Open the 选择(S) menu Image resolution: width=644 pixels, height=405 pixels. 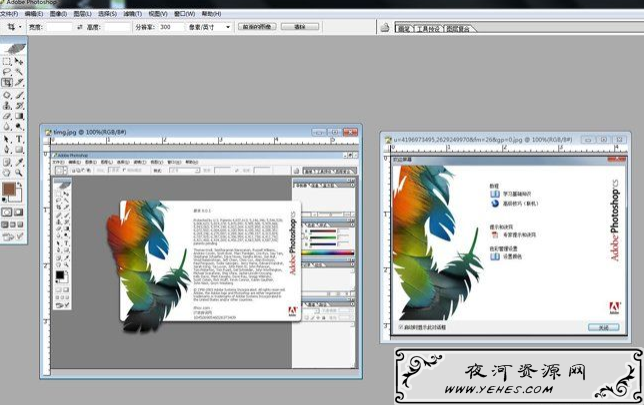click(x=108, y=14)
